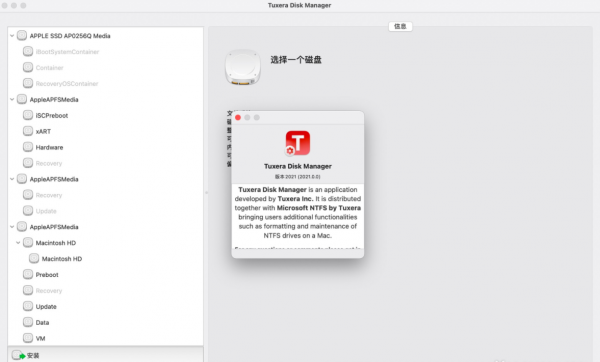The height and width of the screenshot is (362, 600).
Task: Click the iSCPreboot volume icon
Action: coord(28,115)
